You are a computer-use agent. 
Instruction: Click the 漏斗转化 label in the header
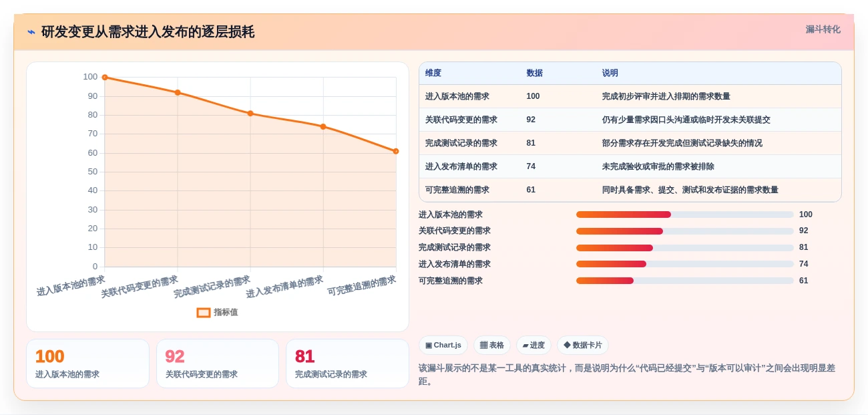(823, 29)
